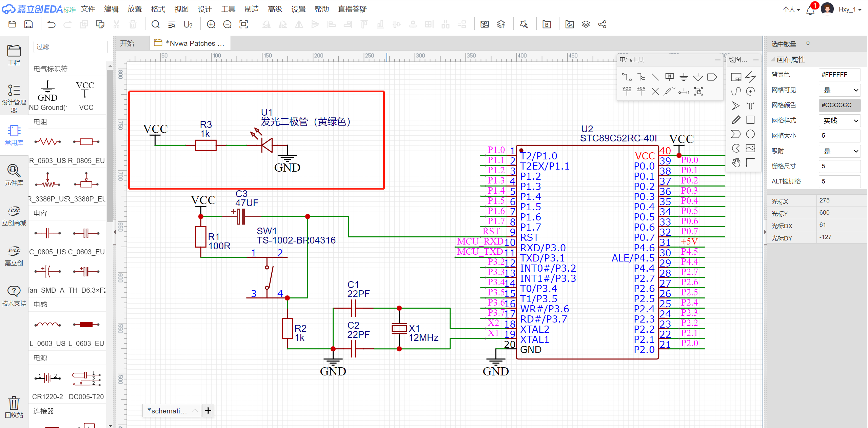The width and height of the screenshot is (868, 428).
Task: Click the 过滤 filter input field
Action: [71, 47]
